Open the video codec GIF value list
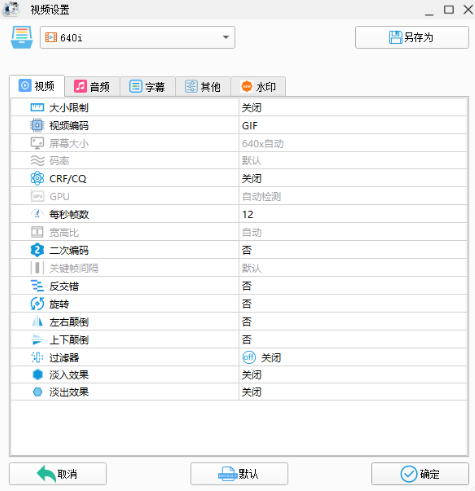Screen dimensions: 475x491 (353, 125)
